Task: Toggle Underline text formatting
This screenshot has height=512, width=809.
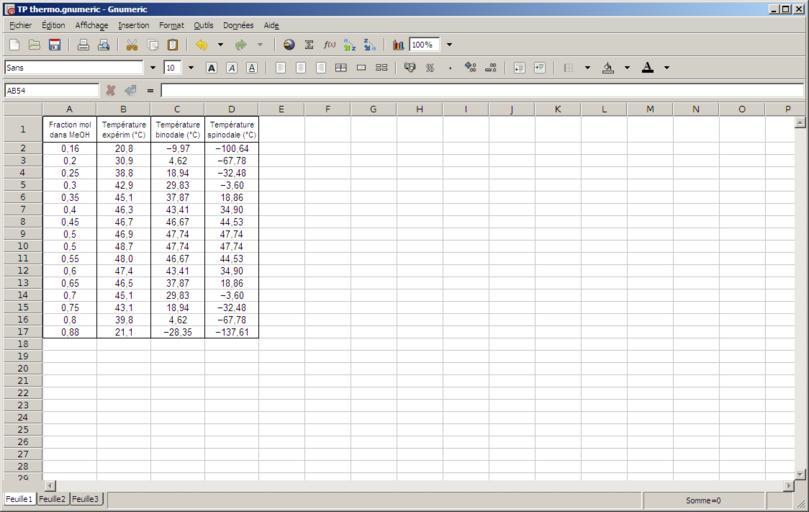Action: tap(251, 68)
